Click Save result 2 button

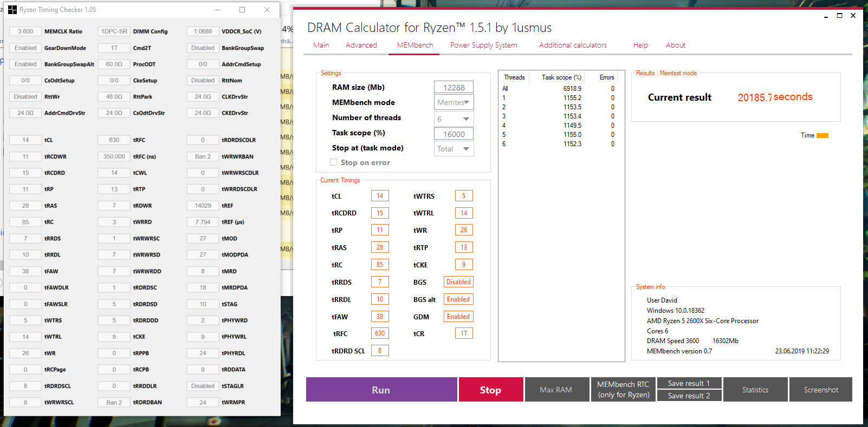point(690,396)
